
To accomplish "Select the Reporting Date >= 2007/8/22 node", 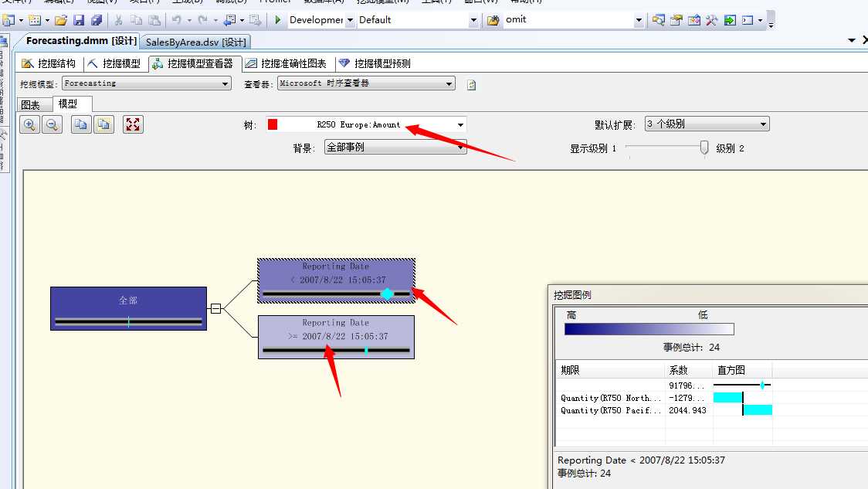I will [x=336, y=338].
